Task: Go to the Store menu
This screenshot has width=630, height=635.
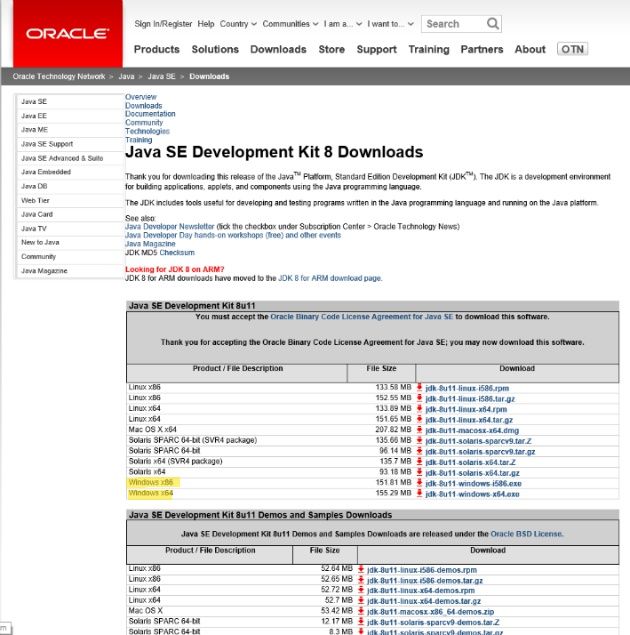Action: tap(332, 49)
